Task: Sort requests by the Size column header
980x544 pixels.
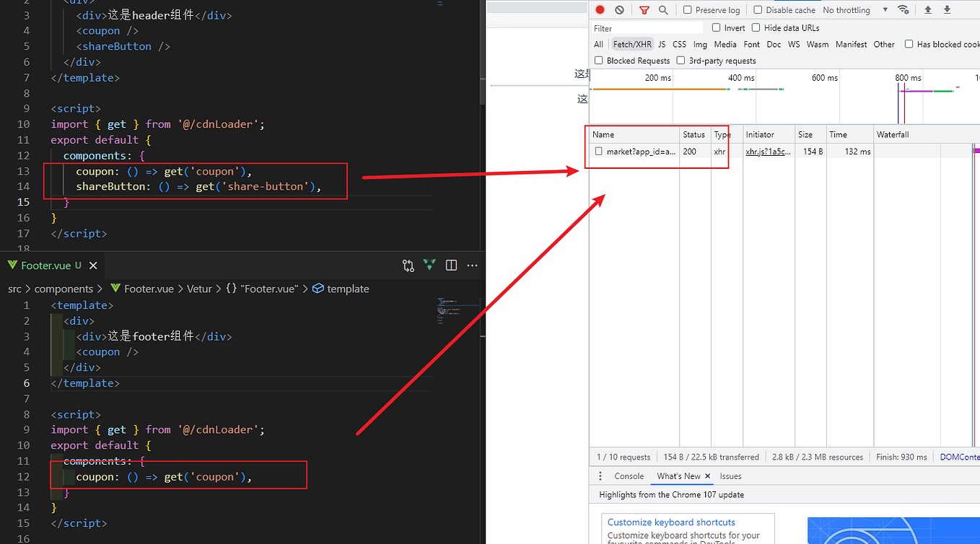Action: (x=810, y=135)
